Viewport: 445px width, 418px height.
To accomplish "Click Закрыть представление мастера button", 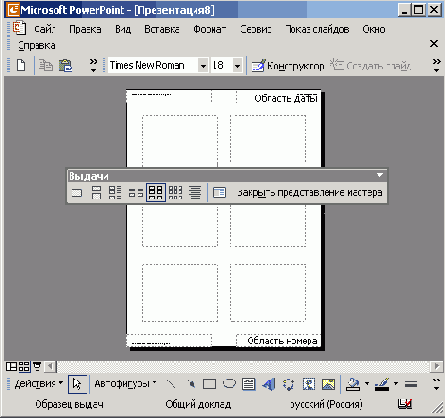I will click(310, 193).
